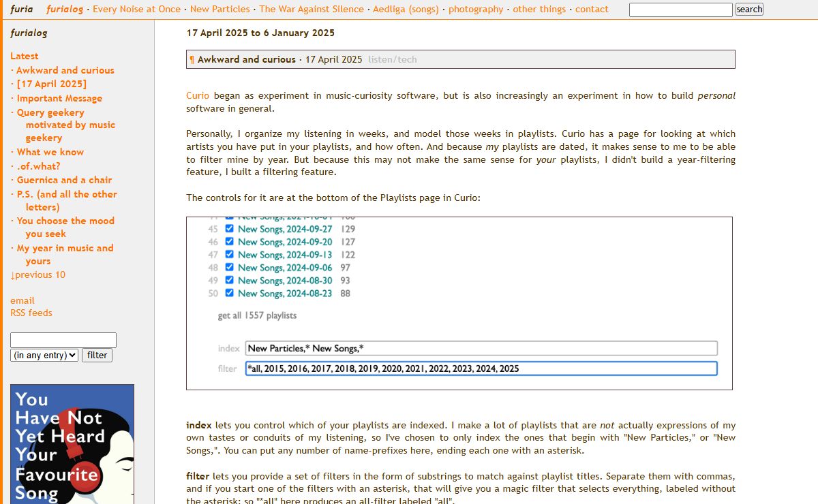
Task: Select the tech tag on the post
Action: point(408,60)
